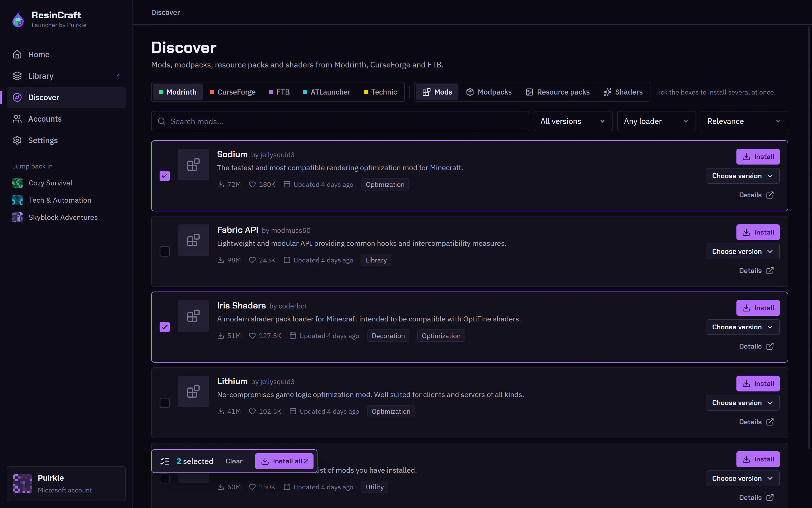
Task: Click the selection list icon in bottom bar
Action: pyautogui.click(x=164, y=461)
